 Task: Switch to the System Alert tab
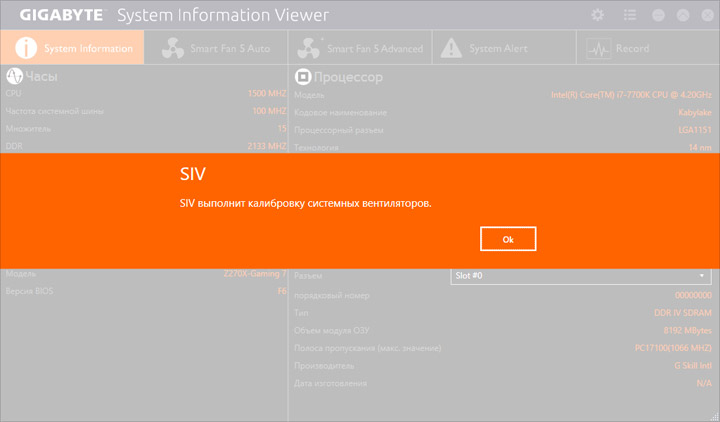pyautogui.click(x=504, y=48)
